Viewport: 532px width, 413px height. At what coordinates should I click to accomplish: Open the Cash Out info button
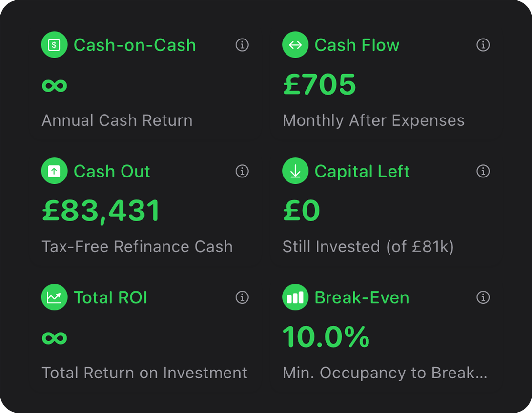(242, 171)
